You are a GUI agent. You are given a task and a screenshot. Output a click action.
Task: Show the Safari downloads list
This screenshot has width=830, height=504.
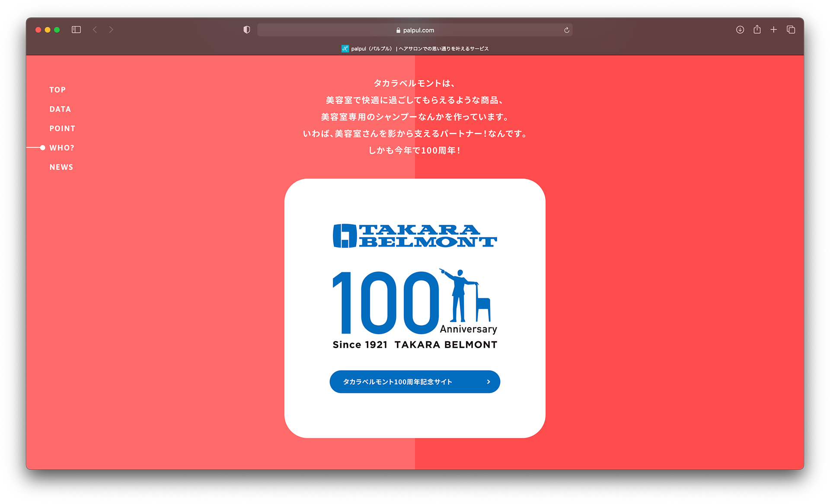[740, 30]
